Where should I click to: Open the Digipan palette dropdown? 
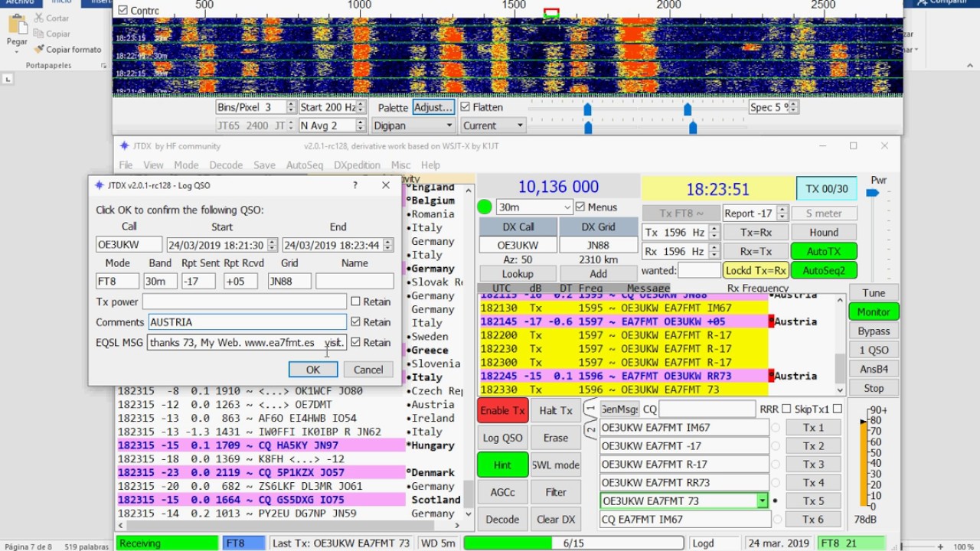click(413, 126)
